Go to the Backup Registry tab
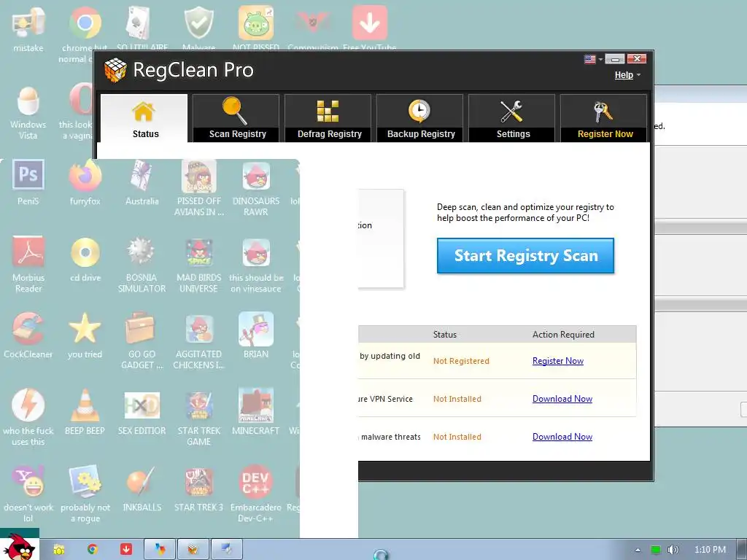747x560 pixels. [x=419, y=118]
